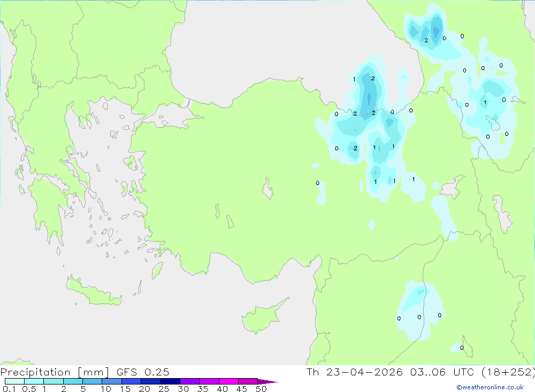
Task: Click the '(18+252)' forecast run text
Action: [508, 372]
